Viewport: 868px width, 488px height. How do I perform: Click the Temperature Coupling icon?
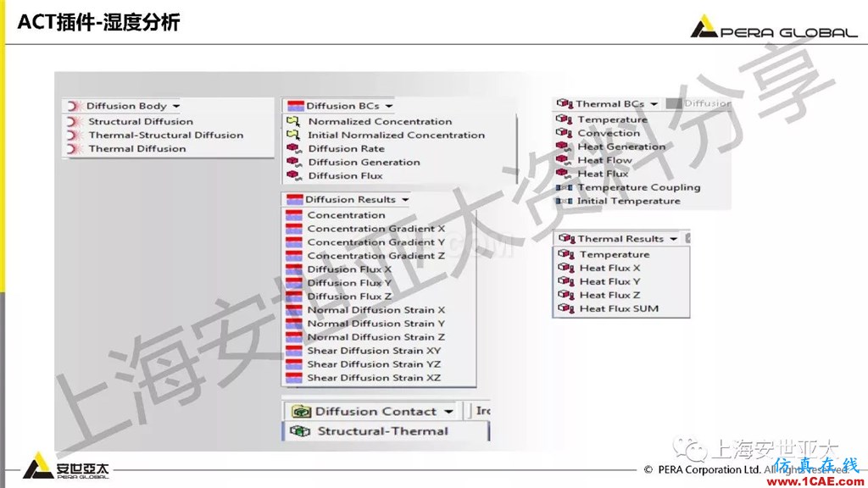click(x=564, y=187)
